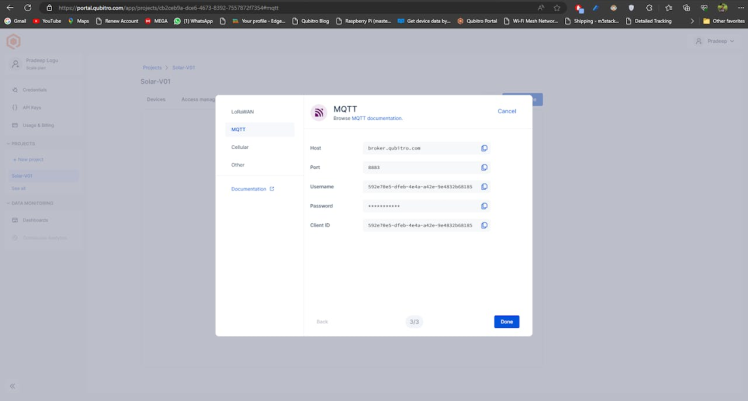Copy the MQTT Username value

(484, 186)
